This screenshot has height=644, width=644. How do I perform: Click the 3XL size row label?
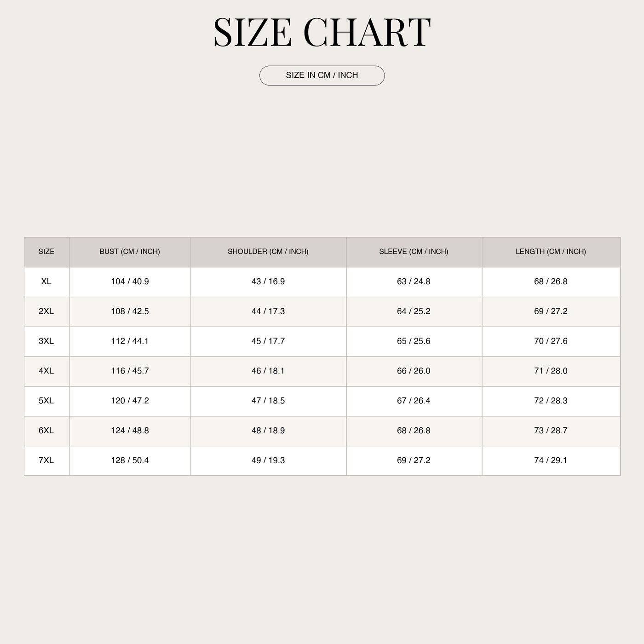pos(46,341)
